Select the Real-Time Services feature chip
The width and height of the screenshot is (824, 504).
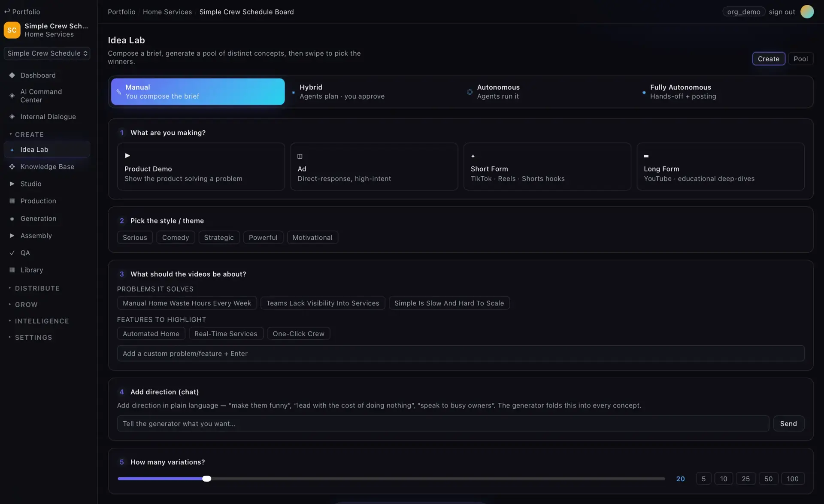[x=226, y=334]
